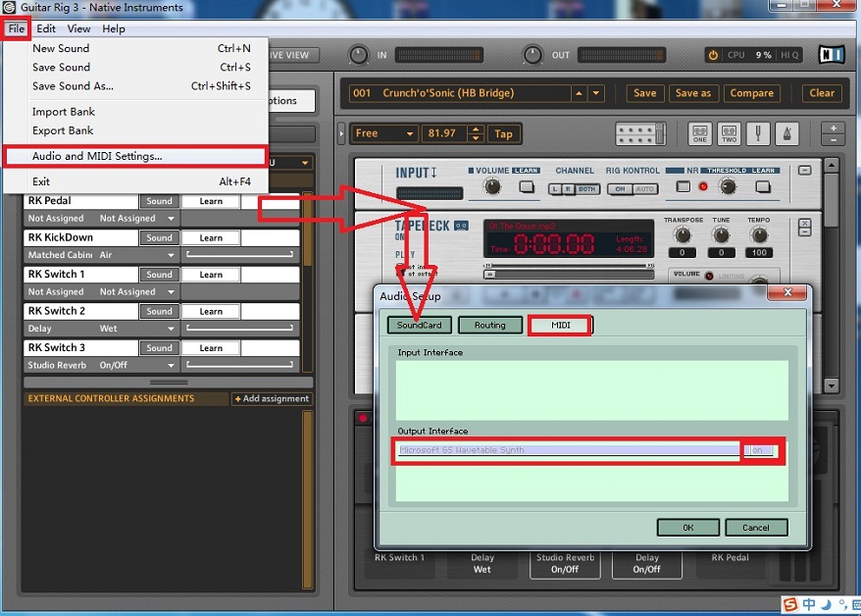Close the Tapedeck module with X
The height and width of the screenshot is (616, 861).
pos(805,223)
